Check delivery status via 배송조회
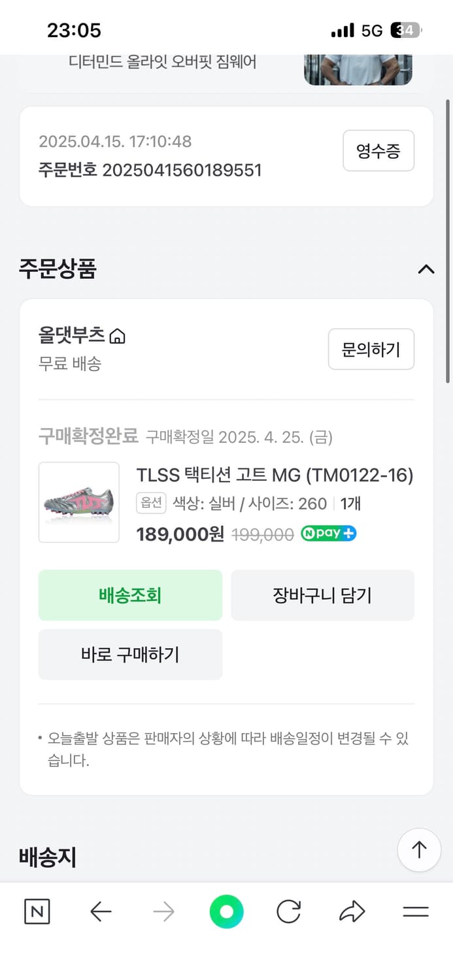Viewport: 453px width, 980px height. (130, 595)
